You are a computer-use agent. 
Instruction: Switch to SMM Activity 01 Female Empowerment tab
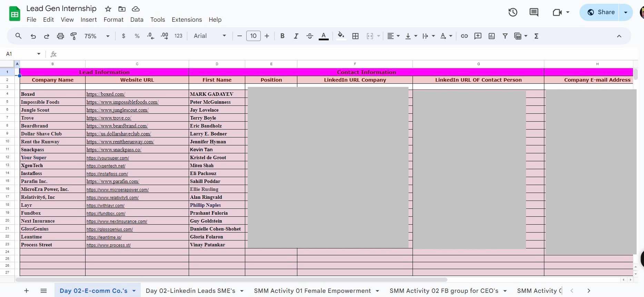(313, 291)
